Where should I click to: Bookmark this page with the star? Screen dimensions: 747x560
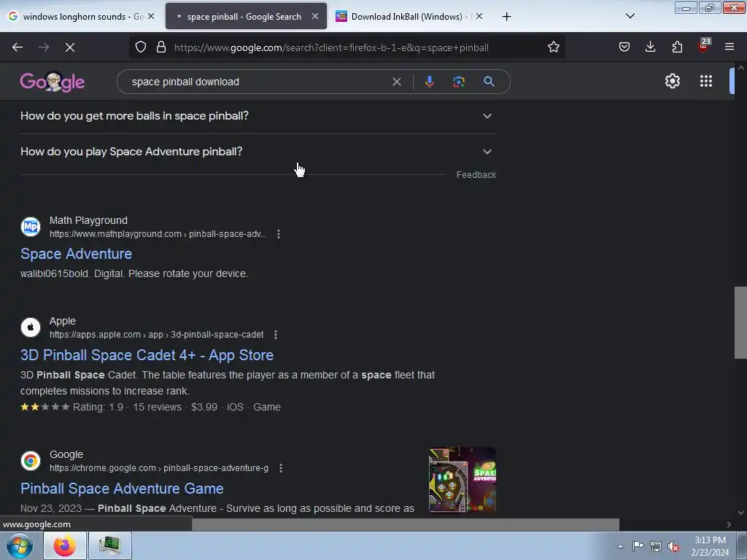coord(553,47)
